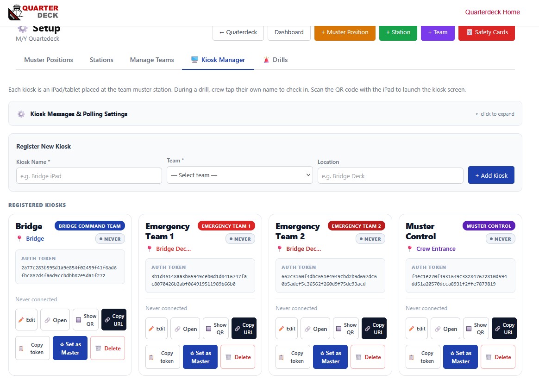Add a new Muster Position
Viewport: 539px width, 392px height.
pos(345,32)
